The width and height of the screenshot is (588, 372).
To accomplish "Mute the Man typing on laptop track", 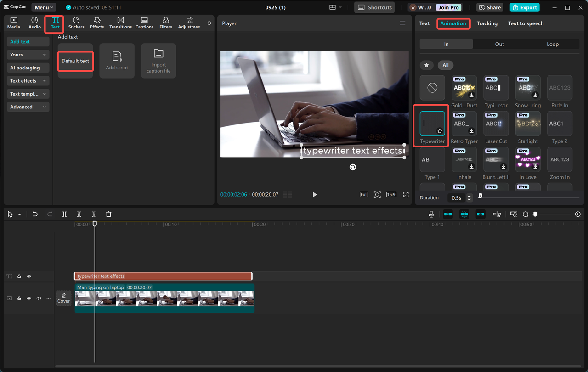I will pyautogui.click(x=39, y=298).
